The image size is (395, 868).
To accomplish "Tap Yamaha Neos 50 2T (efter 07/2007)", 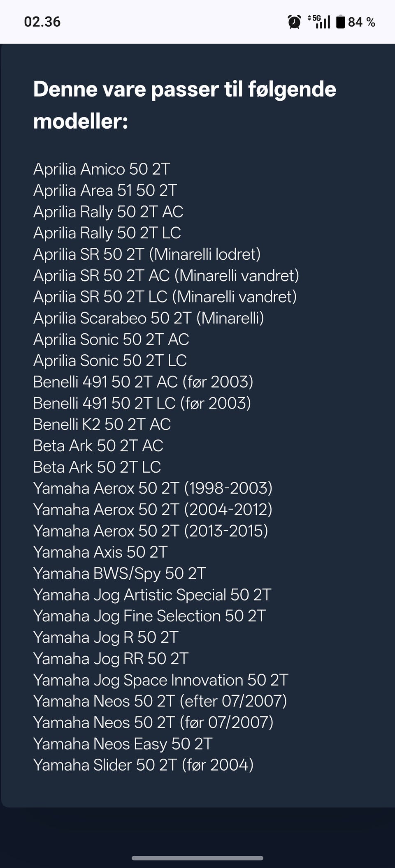I will pyautogui.click(x=160, y=701).
